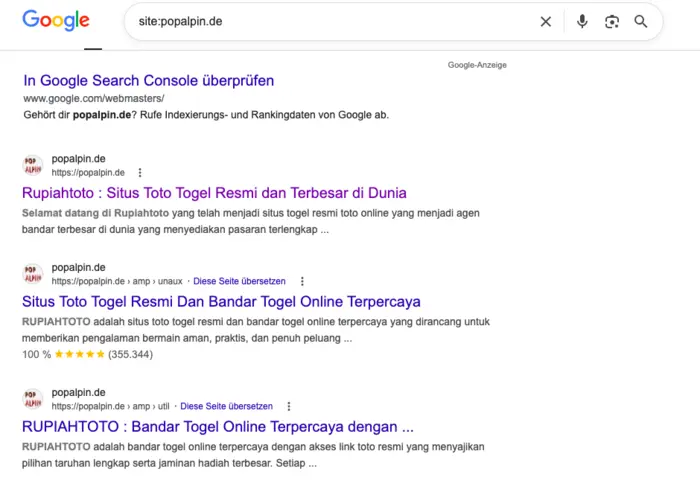The width and height of the screenshot is (700, 486).
Task: Click the '(355.344)' review count
Action: click(x=130, y=354)
